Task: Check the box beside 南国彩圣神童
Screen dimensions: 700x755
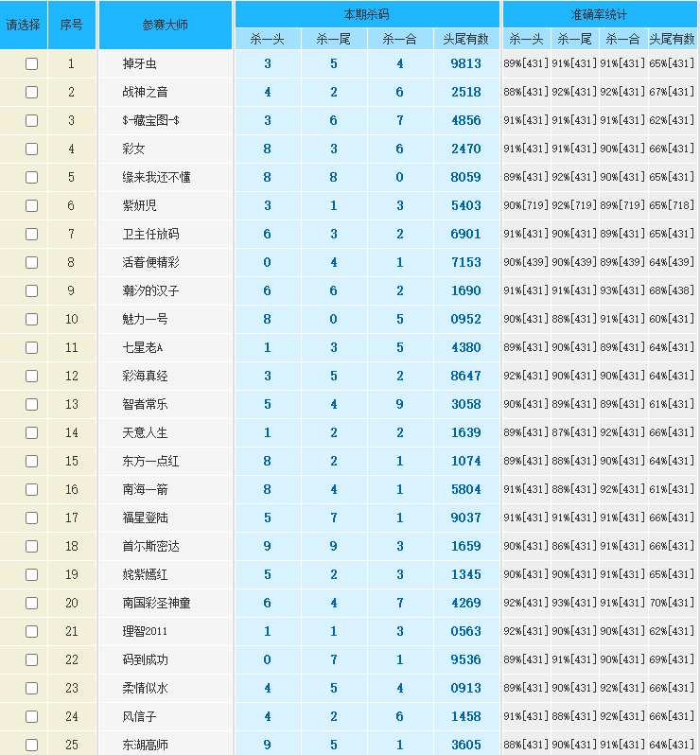Action: coord(31,603)
